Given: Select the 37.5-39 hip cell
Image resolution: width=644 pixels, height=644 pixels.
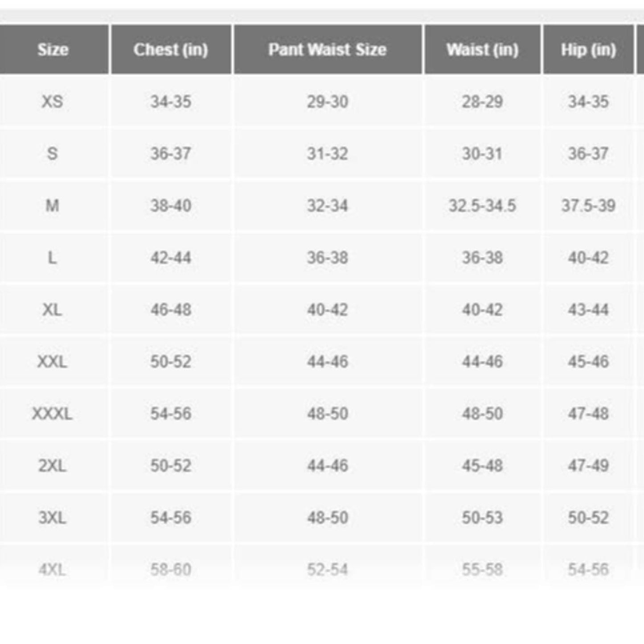Looking at the screenshot, I should click(588, 205).
